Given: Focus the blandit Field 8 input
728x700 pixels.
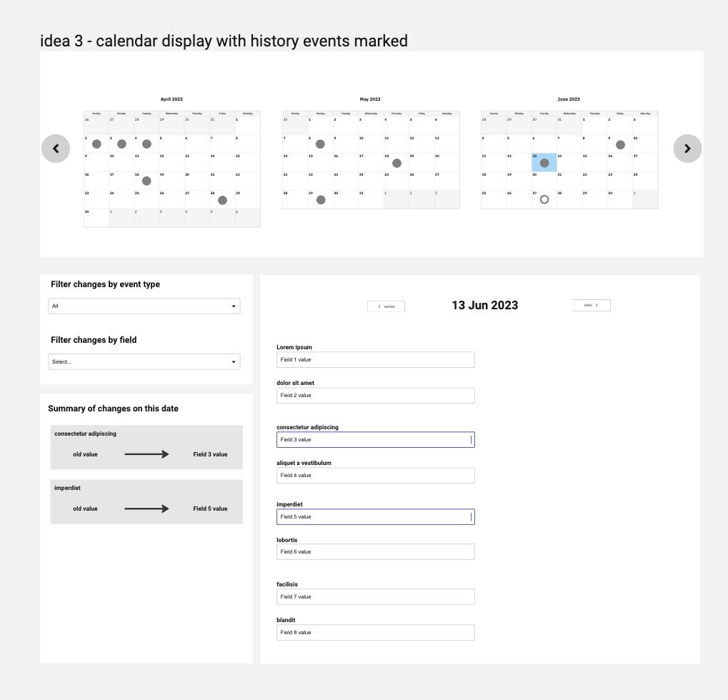Looking at the screenshot, I should click(376, 633).
